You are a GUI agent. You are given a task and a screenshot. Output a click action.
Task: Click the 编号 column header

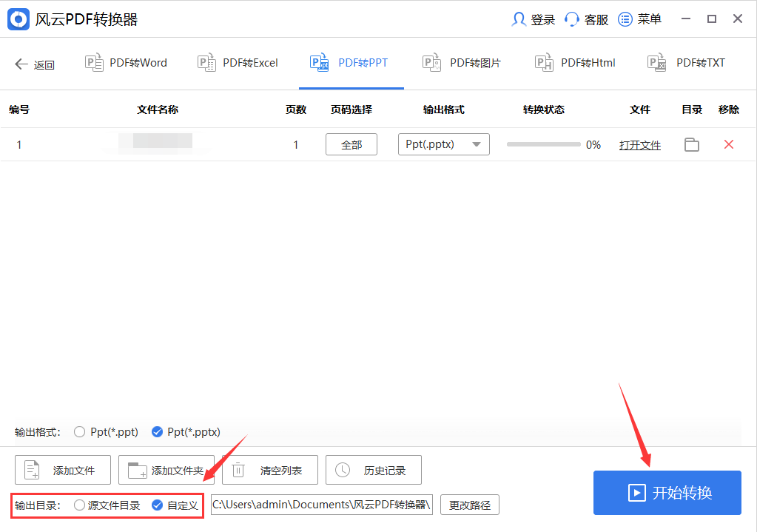(19, 110)
